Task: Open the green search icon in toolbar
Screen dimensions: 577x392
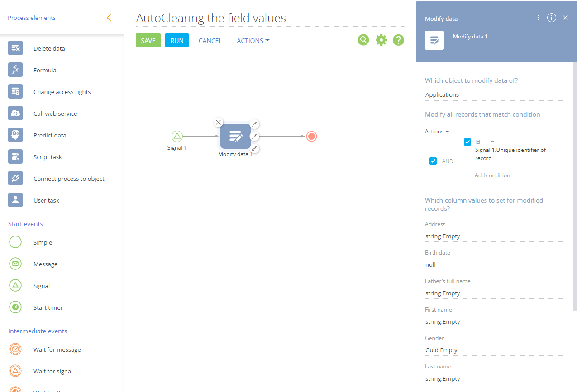Action: coord(363,40)
